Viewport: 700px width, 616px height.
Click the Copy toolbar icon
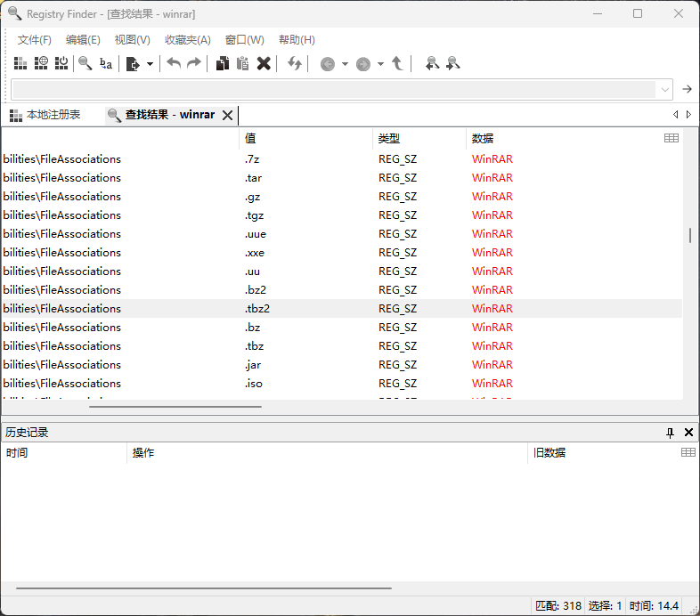click(x=223, y=63)
